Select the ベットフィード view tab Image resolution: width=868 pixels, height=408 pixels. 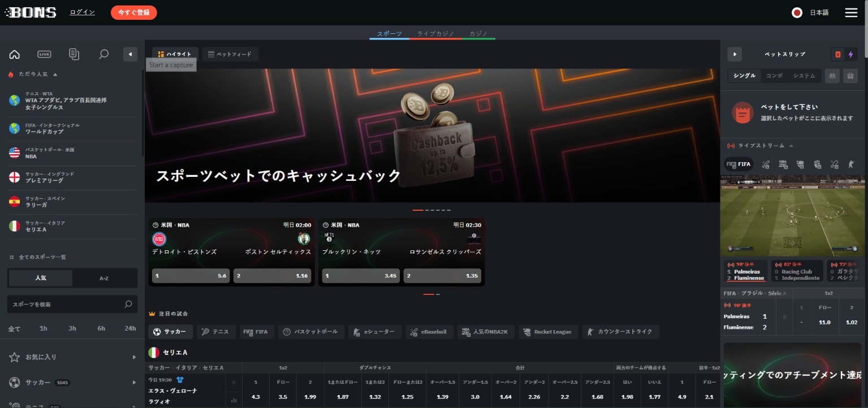click(x=230, y=54)
